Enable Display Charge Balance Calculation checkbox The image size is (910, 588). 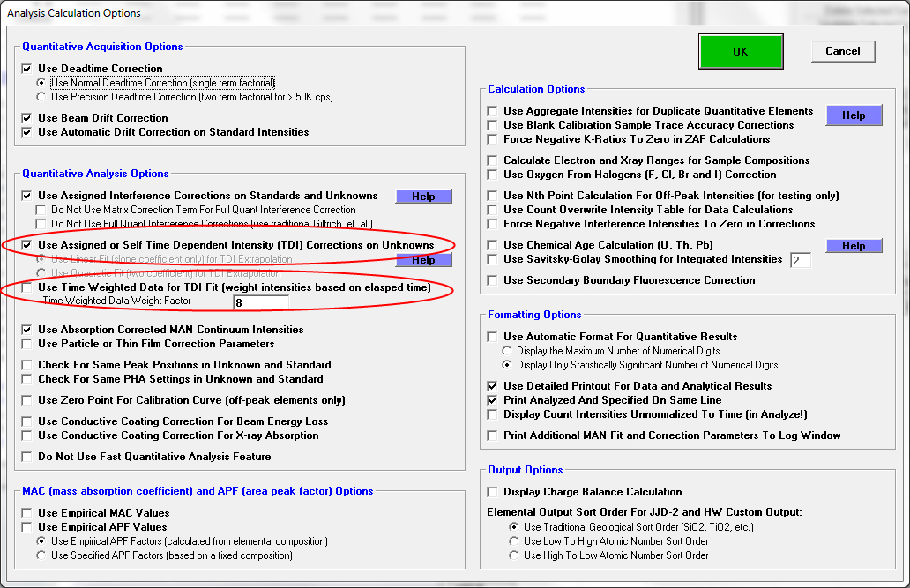[493, 492]
